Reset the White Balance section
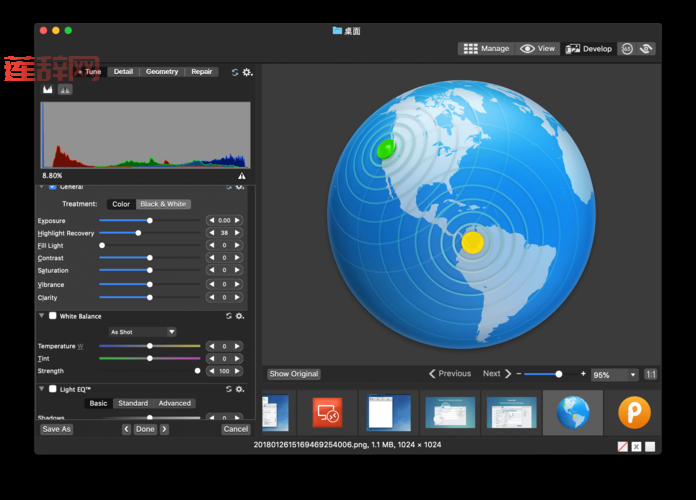This screenshot has height=500, width=696. tap(229, 316)
